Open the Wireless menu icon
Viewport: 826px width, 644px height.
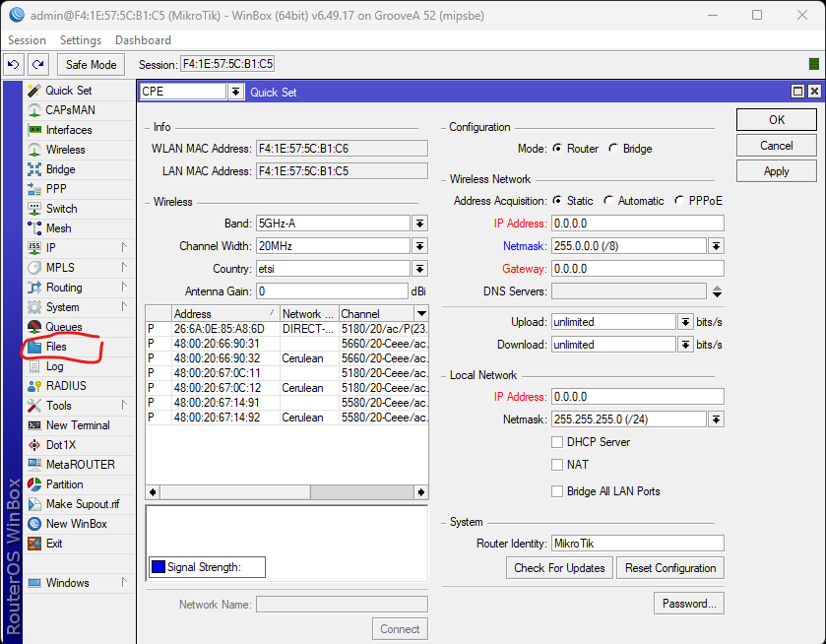click(x=34, y=150)
